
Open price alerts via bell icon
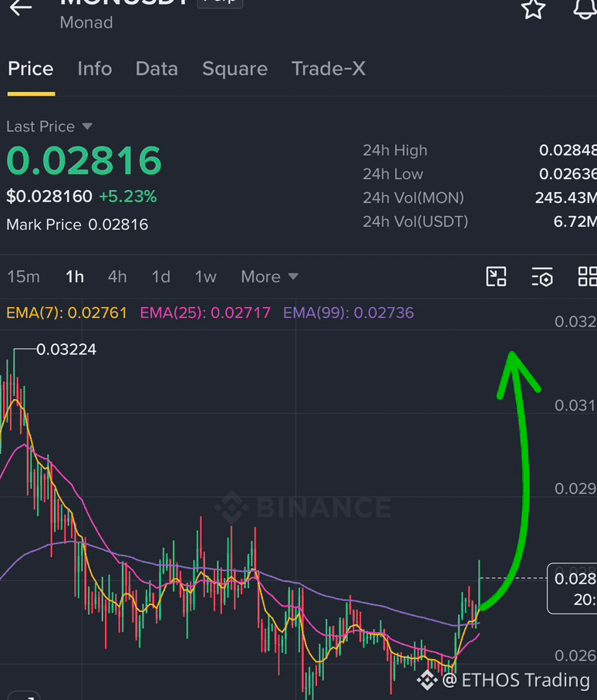pos(586,8)
